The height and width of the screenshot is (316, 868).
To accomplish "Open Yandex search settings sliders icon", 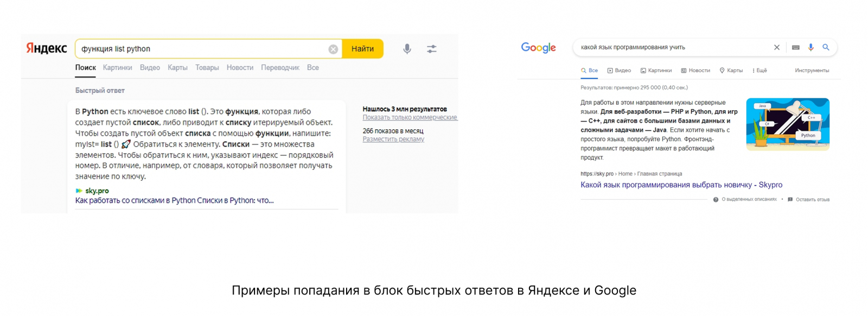I will 432,49.
